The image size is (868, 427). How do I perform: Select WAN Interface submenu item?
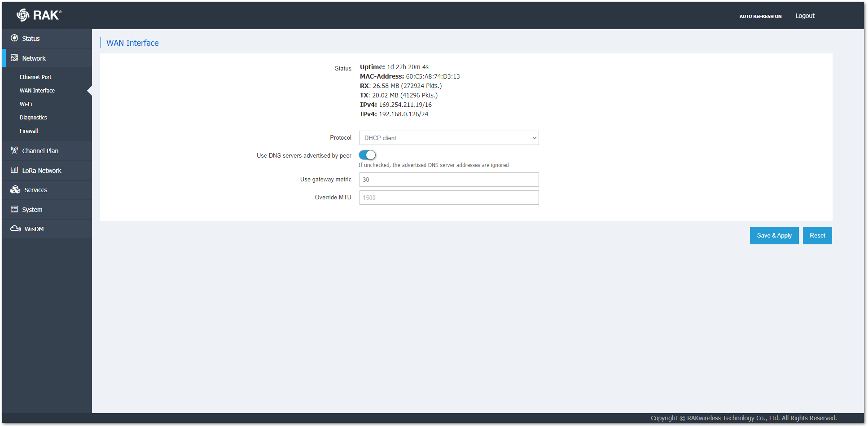(x=37, y=91)
